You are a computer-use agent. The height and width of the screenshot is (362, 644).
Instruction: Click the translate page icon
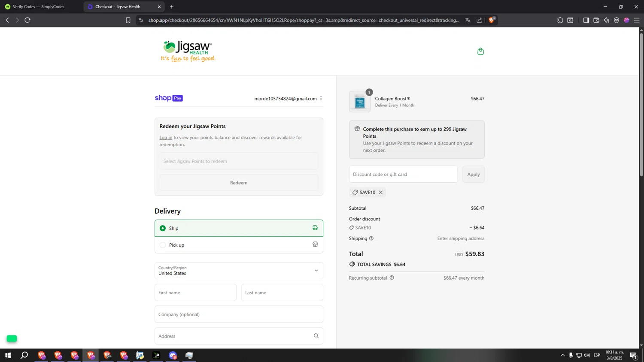click(468, 20)
